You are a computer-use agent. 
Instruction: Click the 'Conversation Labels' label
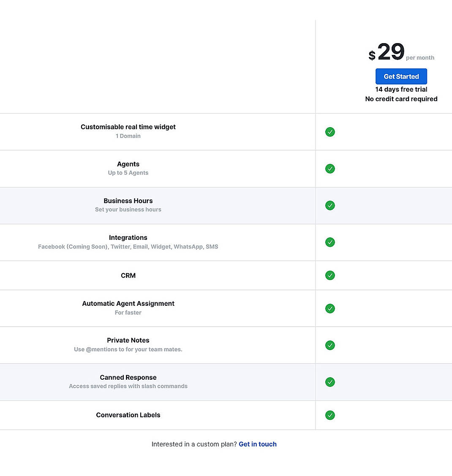point(128,415)
